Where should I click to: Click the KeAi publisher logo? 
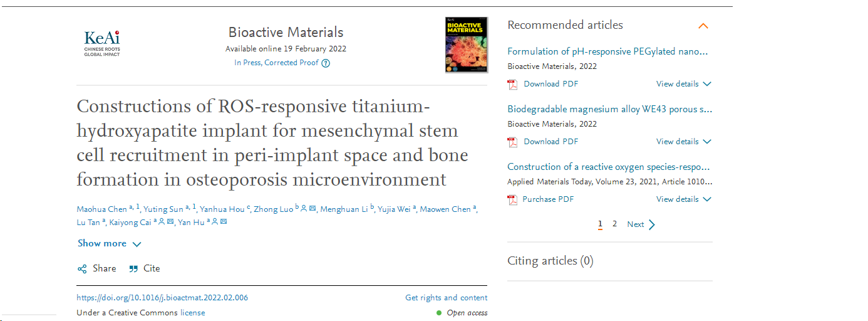tap(101, 43)
